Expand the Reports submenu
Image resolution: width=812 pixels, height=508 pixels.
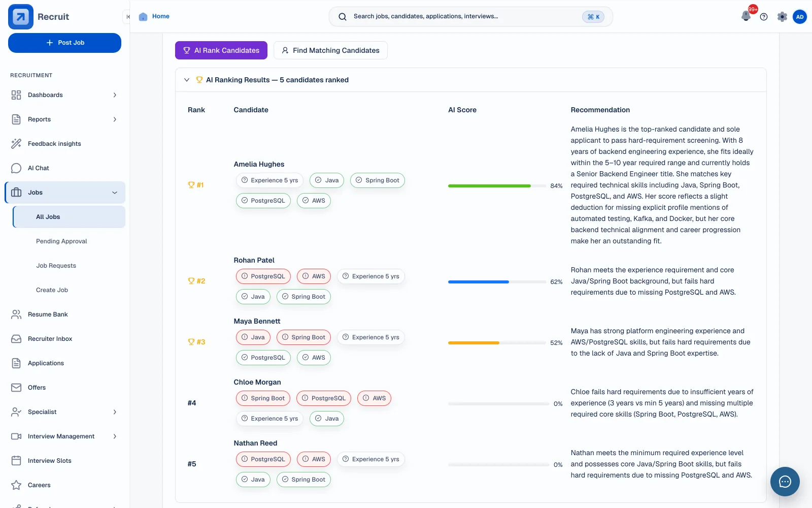[115, 119]
